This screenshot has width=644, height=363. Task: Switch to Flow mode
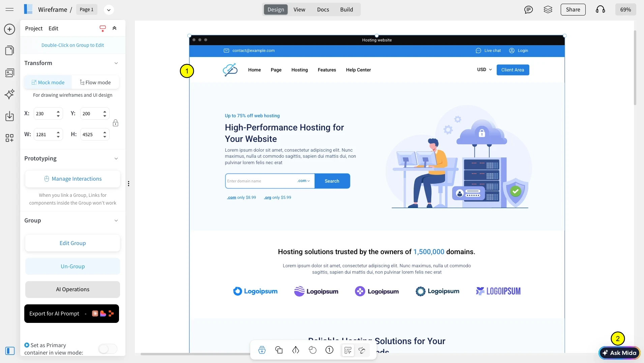pos(95,83)
